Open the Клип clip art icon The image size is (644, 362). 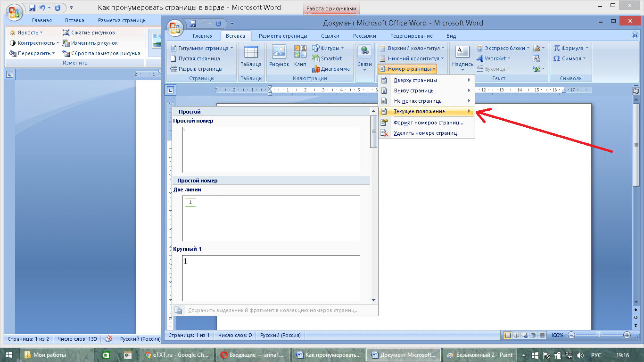pos(300,57)
